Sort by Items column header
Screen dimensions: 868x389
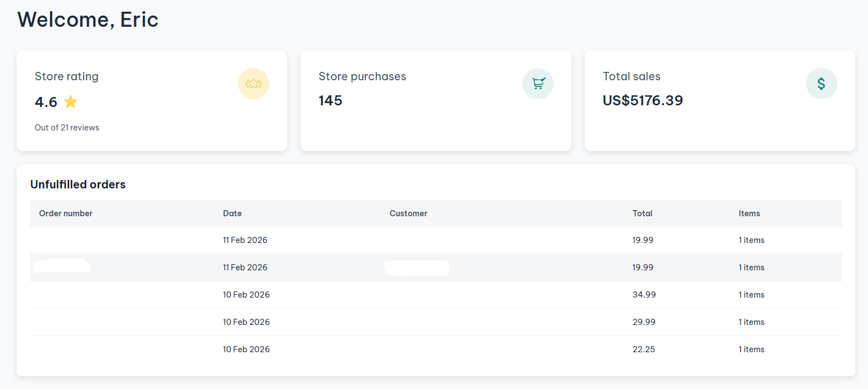[x=749, y=213]
